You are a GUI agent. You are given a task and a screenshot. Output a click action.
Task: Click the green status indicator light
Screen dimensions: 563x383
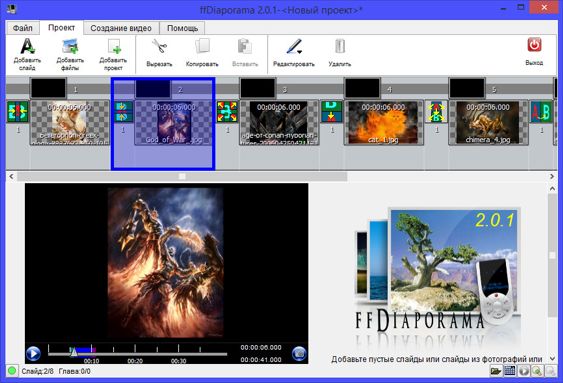click(x=12, y=371)
